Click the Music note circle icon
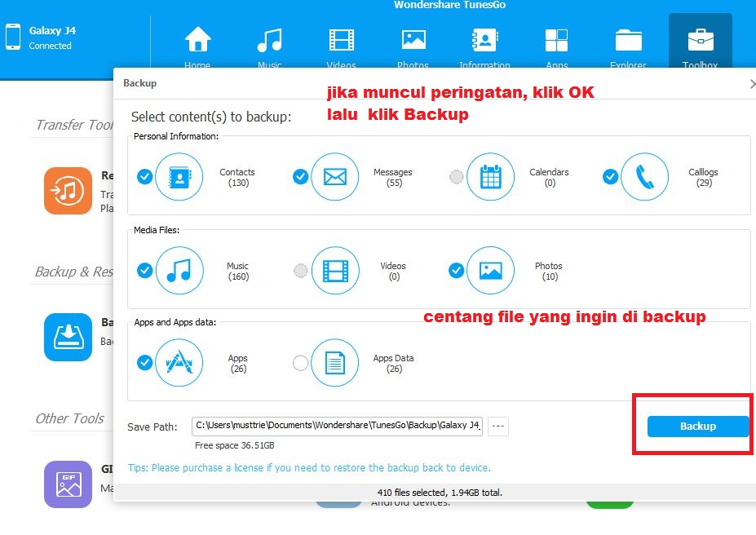Viewport: 756px width, 535px height. point(179,271)
